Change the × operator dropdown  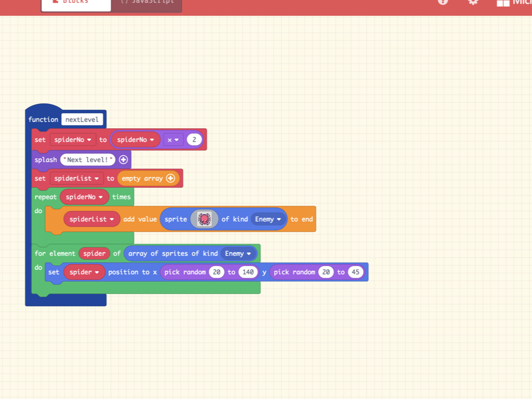[173, 139]
